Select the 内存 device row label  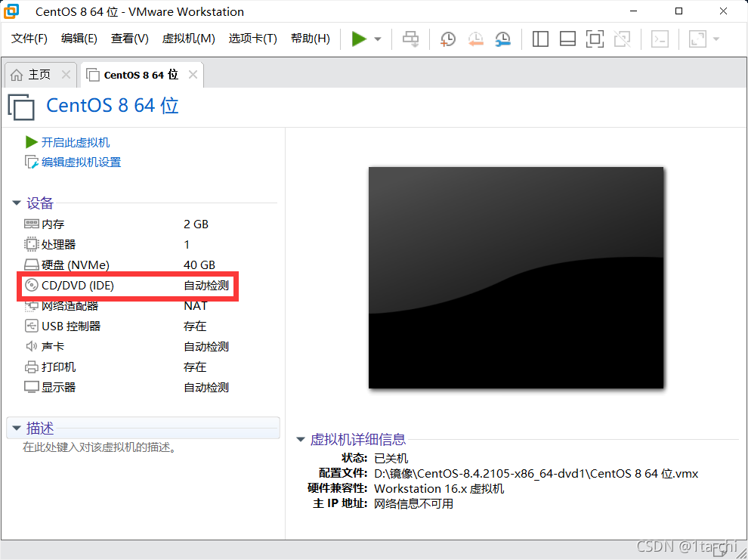[x=53, y=224]
